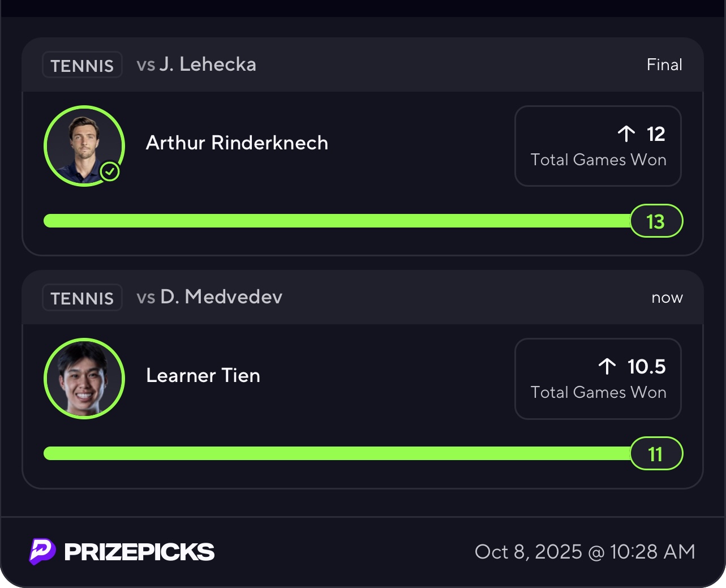Click Learner Tien's green progress bar
726x588 pixels.
click(337, 453)
